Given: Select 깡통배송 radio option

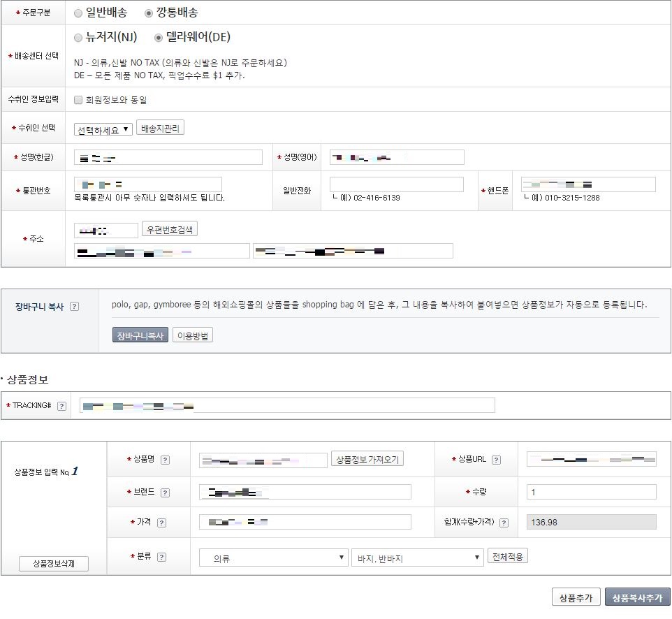Looking at the screenshot, I should 148,13.
